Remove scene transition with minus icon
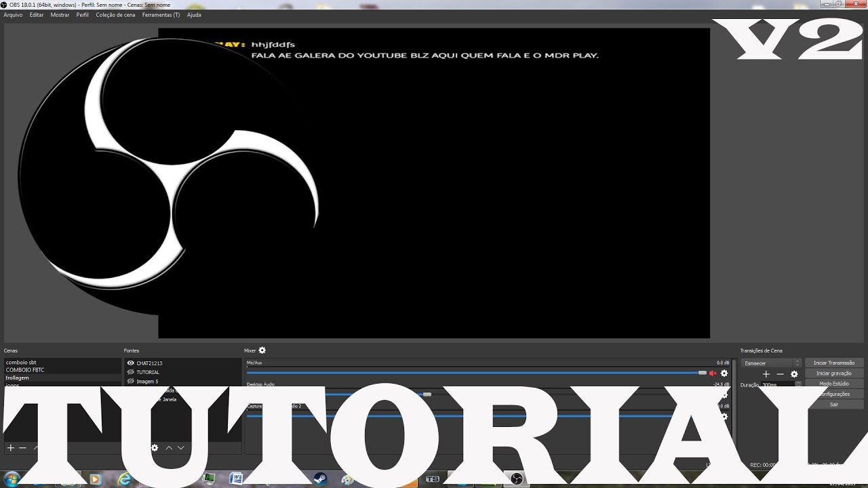 [x=780, y=374]
